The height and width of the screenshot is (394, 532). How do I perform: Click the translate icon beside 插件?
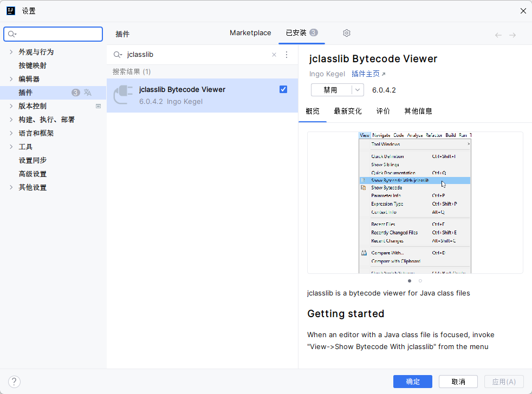pyautogui.click(x=88, y=93)
